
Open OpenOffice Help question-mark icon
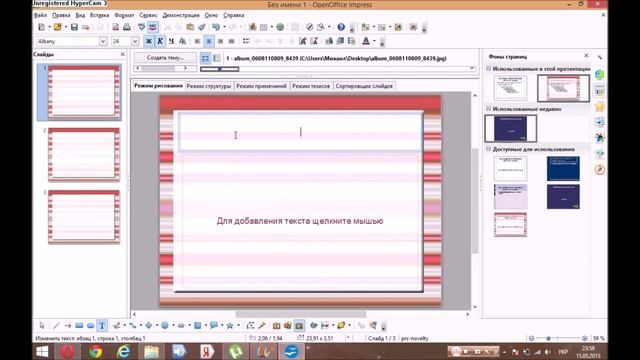(x=341, y=27)
